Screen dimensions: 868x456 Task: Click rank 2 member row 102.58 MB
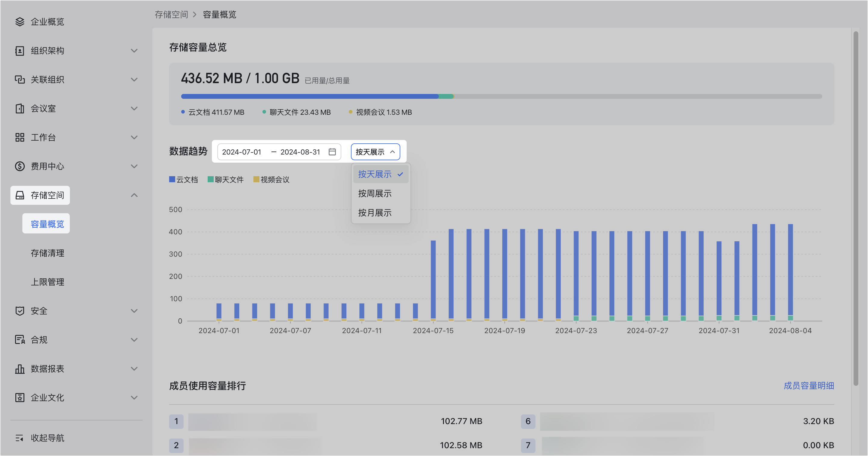point(326,445)
